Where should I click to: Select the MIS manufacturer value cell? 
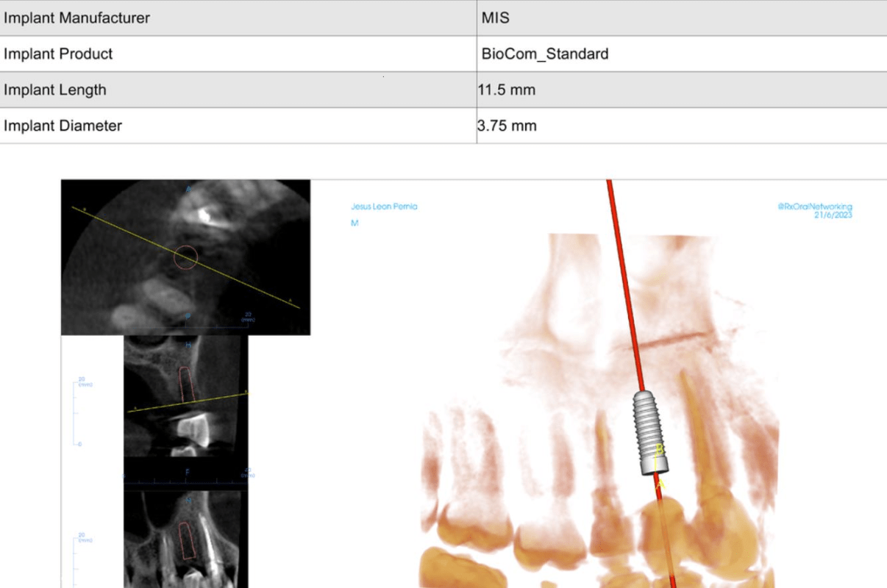pos(495,18)
